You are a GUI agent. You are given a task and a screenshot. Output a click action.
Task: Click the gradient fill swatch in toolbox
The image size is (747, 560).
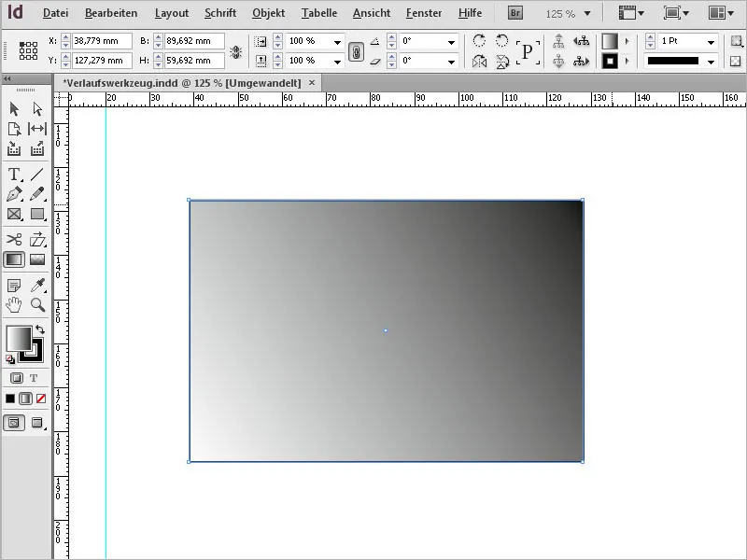click(x=19, y=339)
